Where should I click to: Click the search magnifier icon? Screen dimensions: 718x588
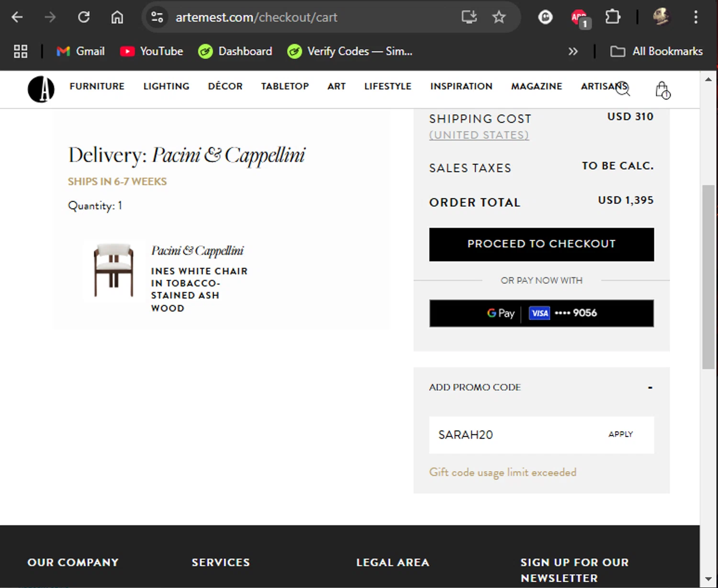point(623,89)
